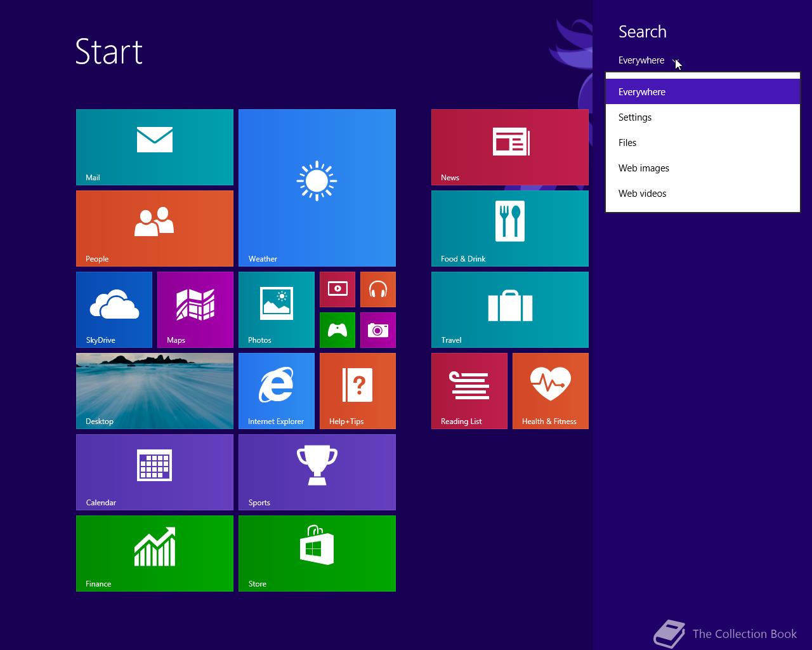
Task: Open the Food & Drink tile
Action: [x=510, y=229]
